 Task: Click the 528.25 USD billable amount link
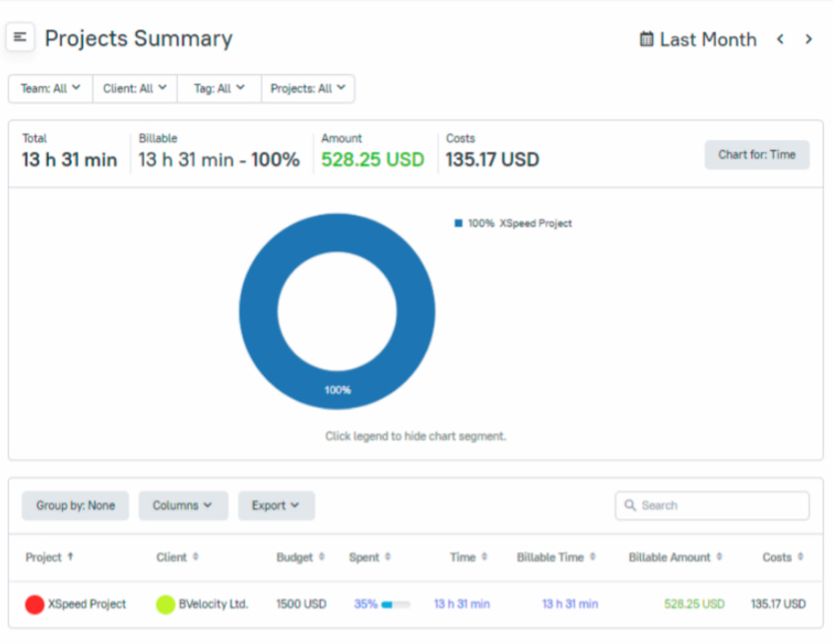point(692,604)
